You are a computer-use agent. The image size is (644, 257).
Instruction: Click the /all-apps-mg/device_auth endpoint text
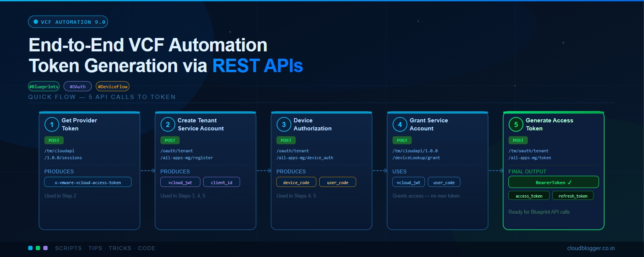(x=305, y=158)
